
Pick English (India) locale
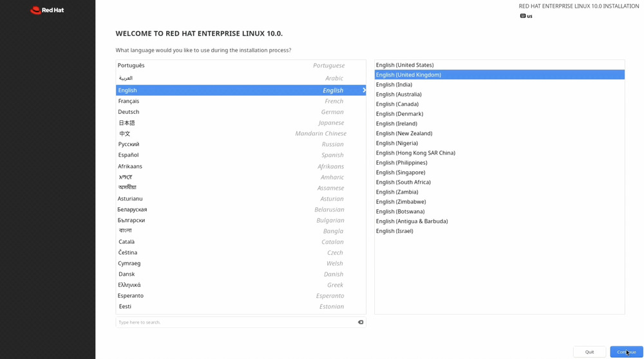click(x=394, y=85)
